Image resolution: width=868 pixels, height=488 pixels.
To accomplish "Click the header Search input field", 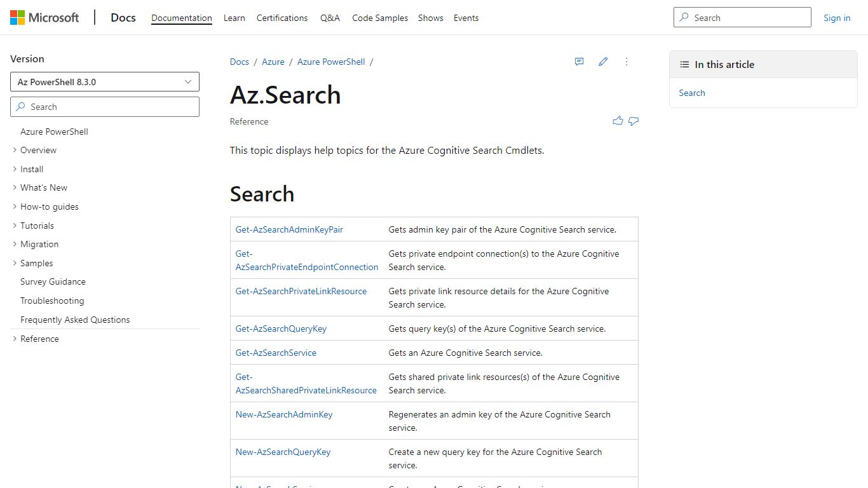I will click(742, 18).
